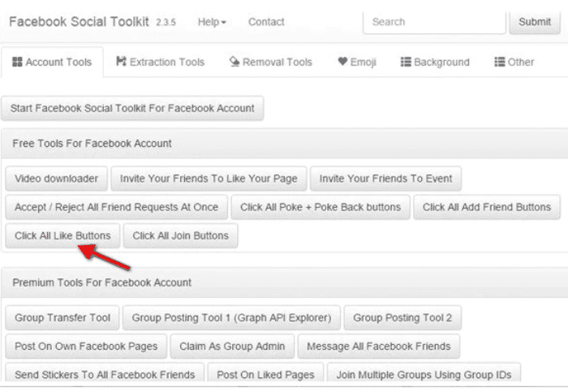This screenshot has height=392, width=568.
Task: Choose Click All Add Friend Buttons
Action: (x=487, y=207)
